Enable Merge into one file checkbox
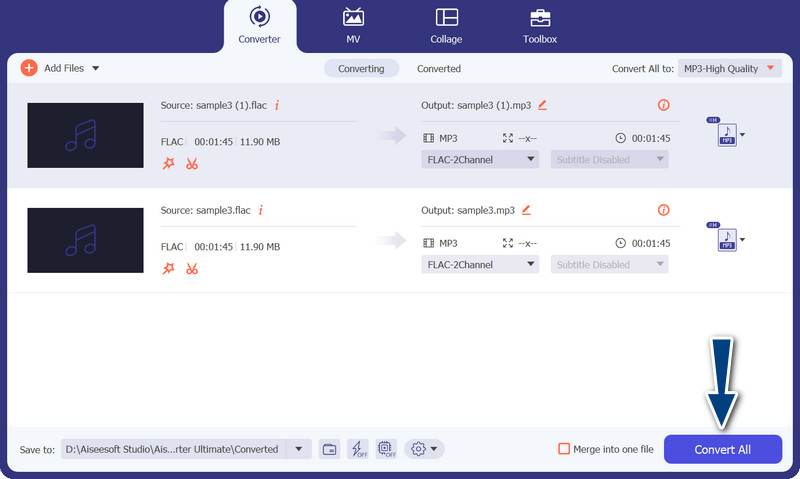The width and height of the screenshot is (800, 479). [x=564, y=449]
